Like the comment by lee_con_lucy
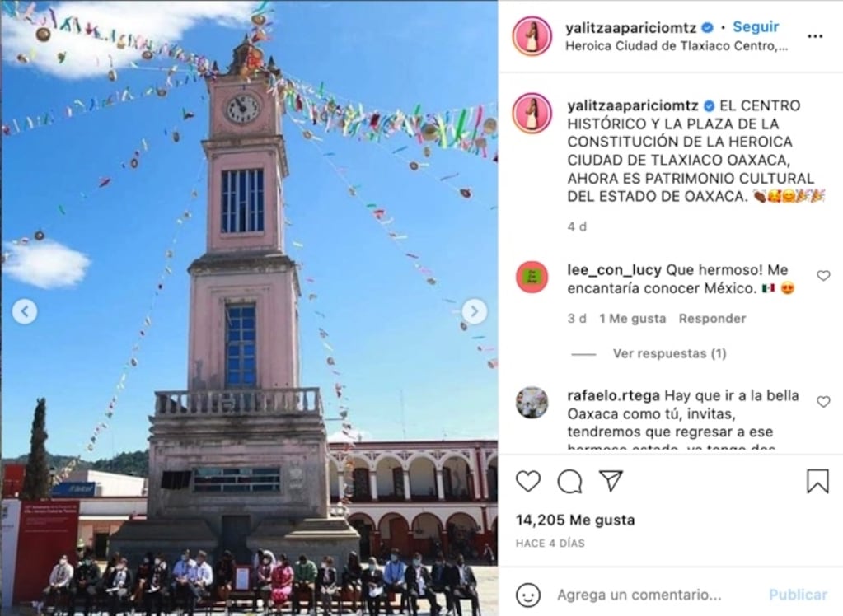Image resolution: width=843 pixels, height=616 pixels. [823, 276]
